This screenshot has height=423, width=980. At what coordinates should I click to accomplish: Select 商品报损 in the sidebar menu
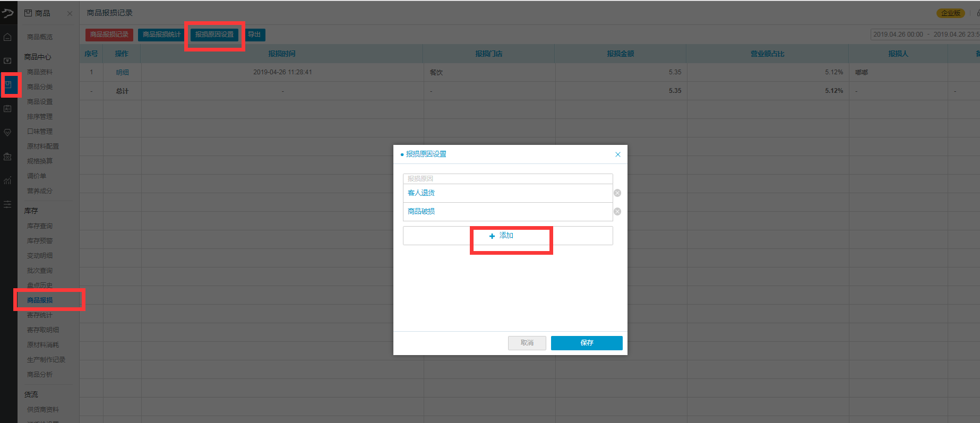(40, 300)
